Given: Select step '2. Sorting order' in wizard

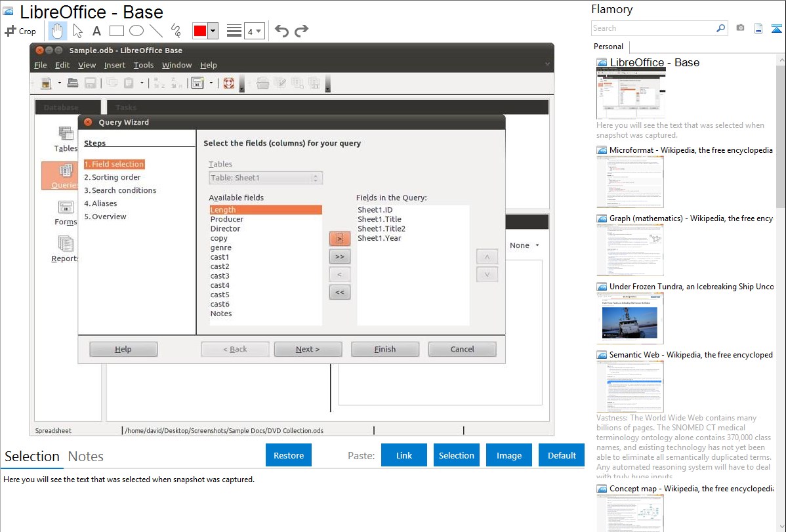Looking at the screenshot, I should coord(112,177).
